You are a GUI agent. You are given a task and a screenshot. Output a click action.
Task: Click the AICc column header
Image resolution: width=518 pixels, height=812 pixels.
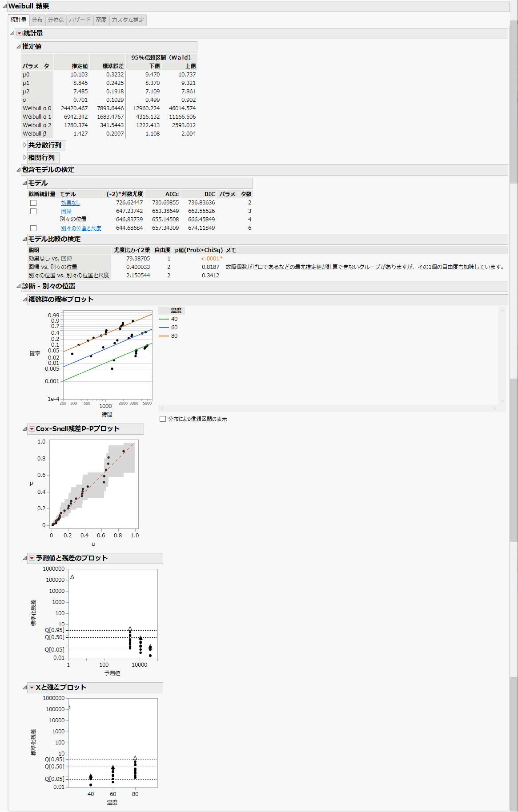click(172, 194)
